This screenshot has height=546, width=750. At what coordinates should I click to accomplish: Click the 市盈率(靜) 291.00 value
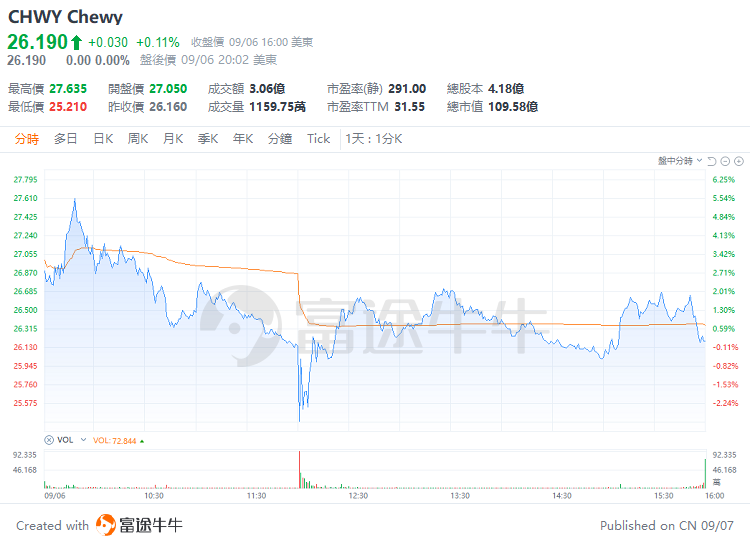pos(407,89)
